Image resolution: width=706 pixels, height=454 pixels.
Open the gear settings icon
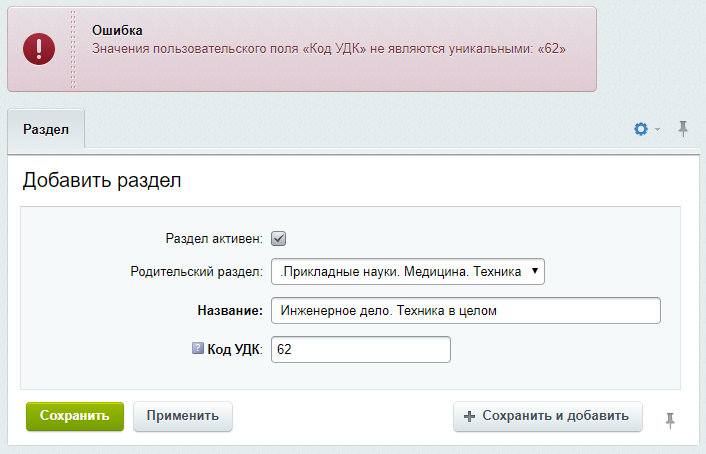point(641,129)
